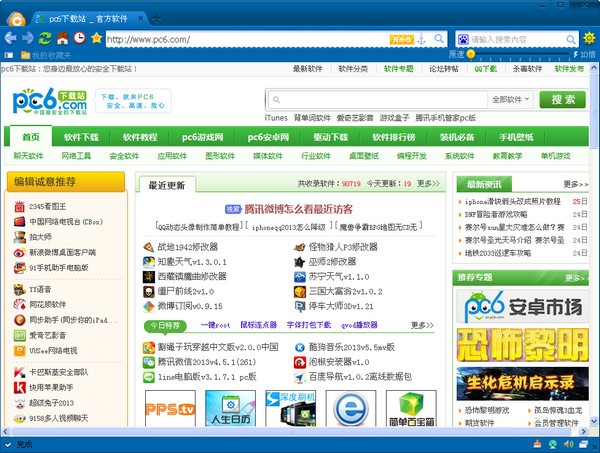
Task: Click the blue e browser thumbnail
Action: click(x=351, y=408)
